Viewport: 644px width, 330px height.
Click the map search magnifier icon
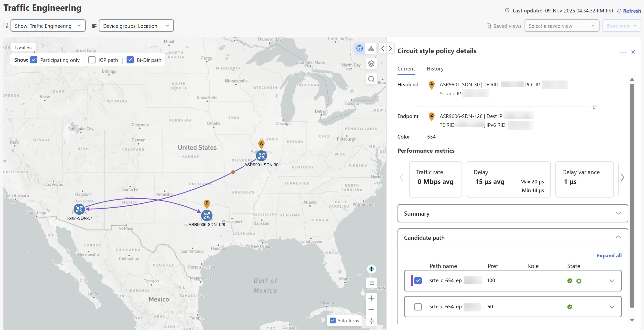coord(371,79)
